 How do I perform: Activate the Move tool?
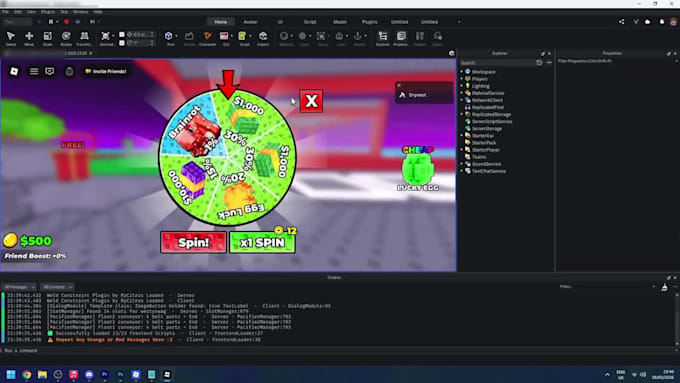coord(29,38)
